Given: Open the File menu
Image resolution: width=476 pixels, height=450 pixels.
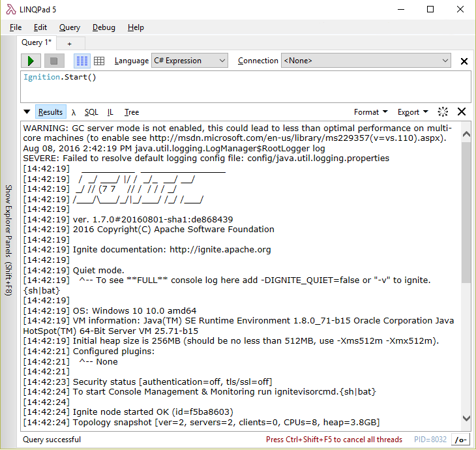Looking at the screenshot, I should click(x=16, y=27).
